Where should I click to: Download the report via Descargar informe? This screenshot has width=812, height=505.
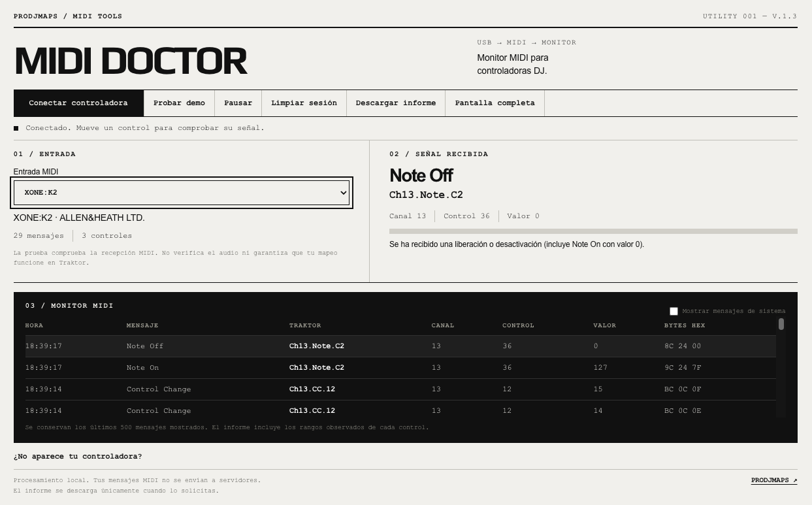[396, 103]
